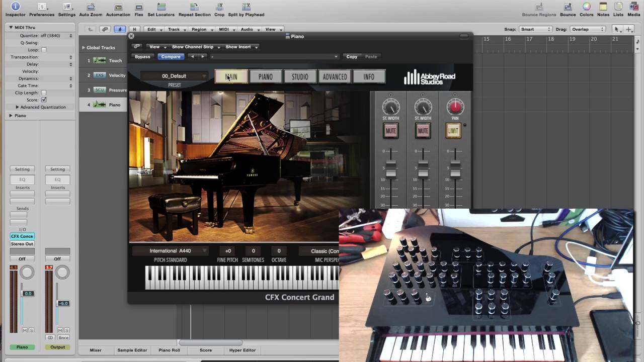Screen dimensions: 644x362
Task: Click the plugin window link icon
Action: 137,47
